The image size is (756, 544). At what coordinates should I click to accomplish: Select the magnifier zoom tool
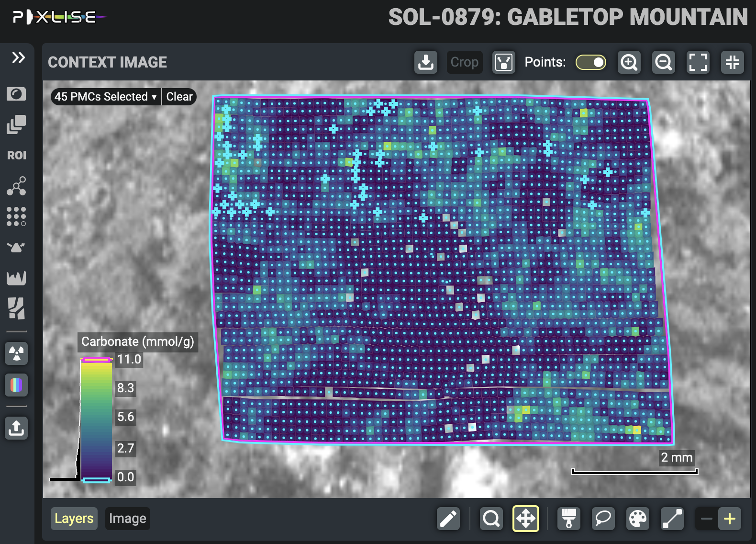pos(491,519)
